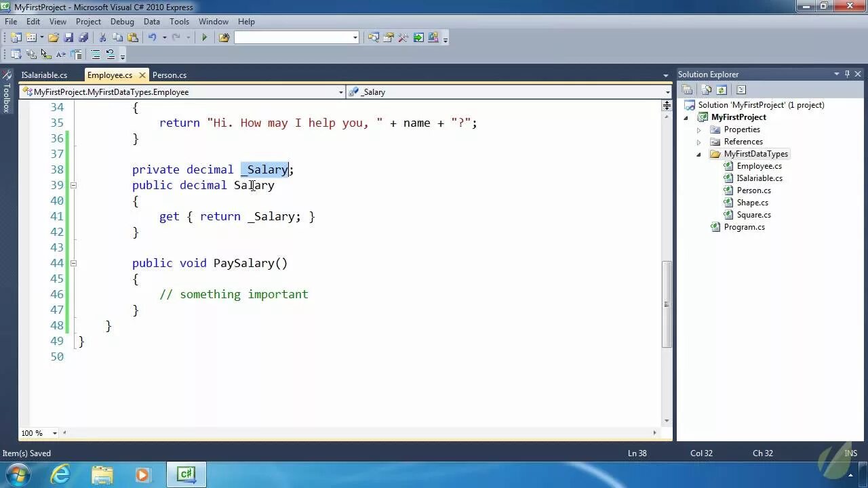Select Program.cs in Solution Explorer

click(744, 227)
